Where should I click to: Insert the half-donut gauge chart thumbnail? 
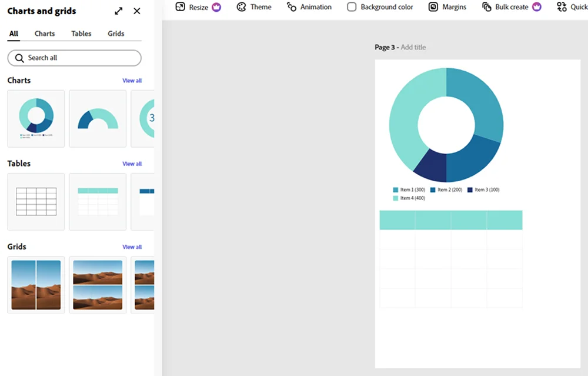(x=98, y=118)
